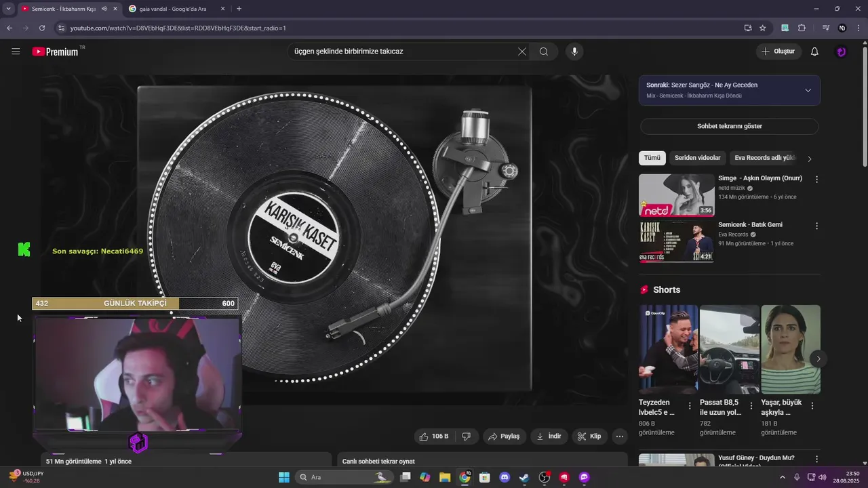Screen dimensions: 868x488
Task: Click Sohbet tekrarını göster button
Action: pos(730,126)
